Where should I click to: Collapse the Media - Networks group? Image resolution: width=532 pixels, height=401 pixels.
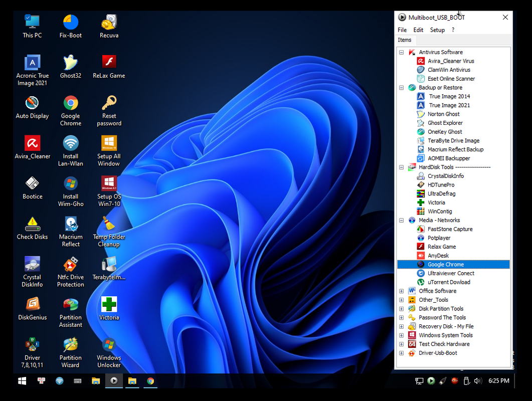pyautogui.click(x=401, y=220)
